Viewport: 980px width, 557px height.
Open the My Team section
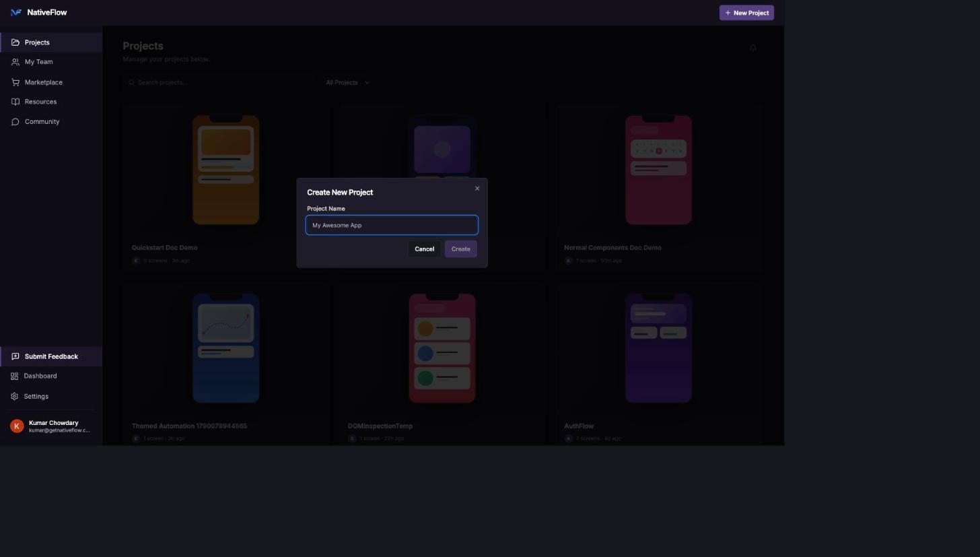coord(51,62)
